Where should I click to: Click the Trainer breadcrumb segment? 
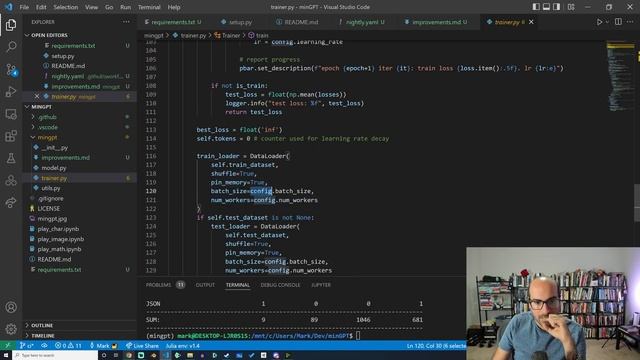[227, 36]
